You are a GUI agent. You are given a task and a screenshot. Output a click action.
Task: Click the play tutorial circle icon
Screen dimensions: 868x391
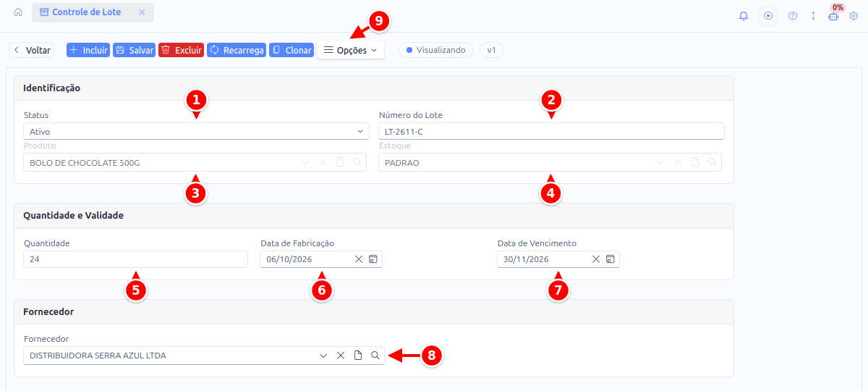click(768, 15)
